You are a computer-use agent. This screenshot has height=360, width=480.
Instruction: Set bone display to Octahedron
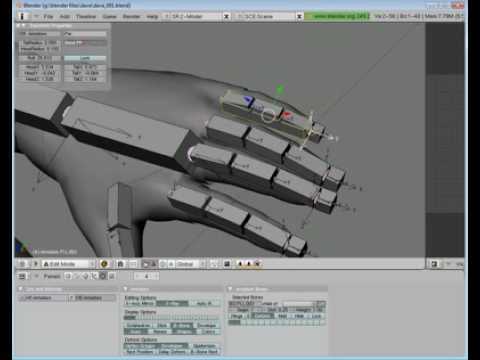point(138,325)
